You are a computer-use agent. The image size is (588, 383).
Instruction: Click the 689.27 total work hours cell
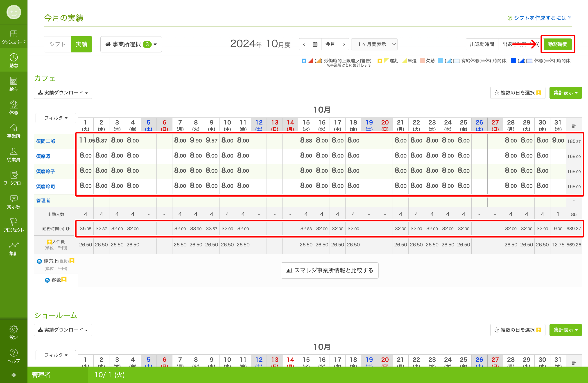coord(574,228)
